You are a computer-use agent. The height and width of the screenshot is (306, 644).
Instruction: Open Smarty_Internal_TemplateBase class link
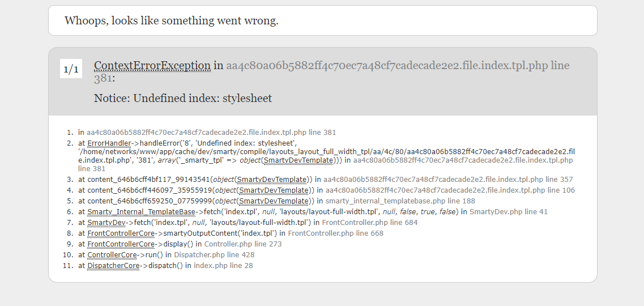point(141,212)
